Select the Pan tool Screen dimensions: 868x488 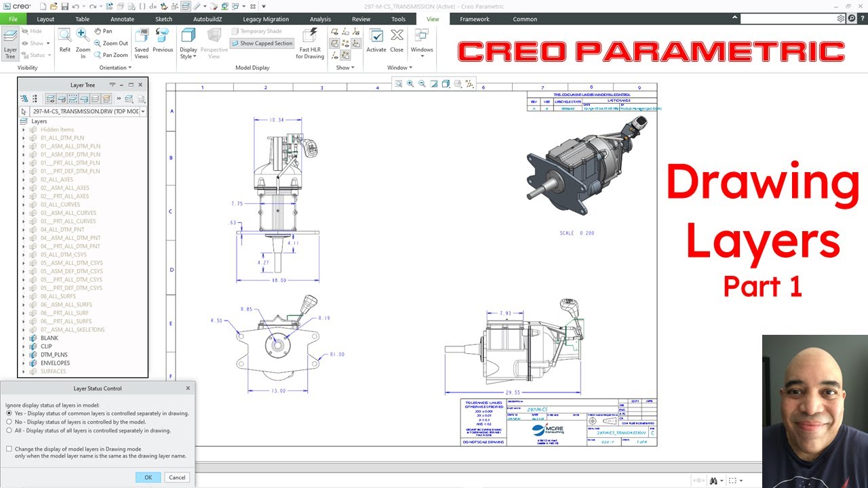pos(103,31)
